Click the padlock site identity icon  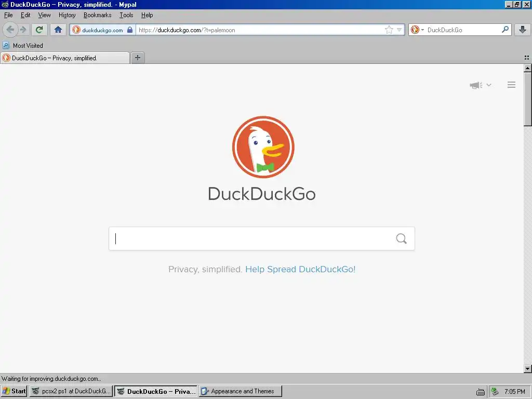point(130,30)
